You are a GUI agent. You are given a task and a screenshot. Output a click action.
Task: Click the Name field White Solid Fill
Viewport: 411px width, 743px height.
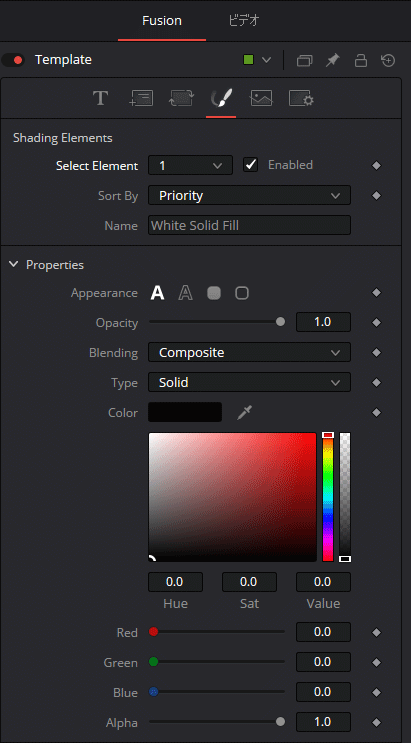pyautogui.click(x=249, y=225)
